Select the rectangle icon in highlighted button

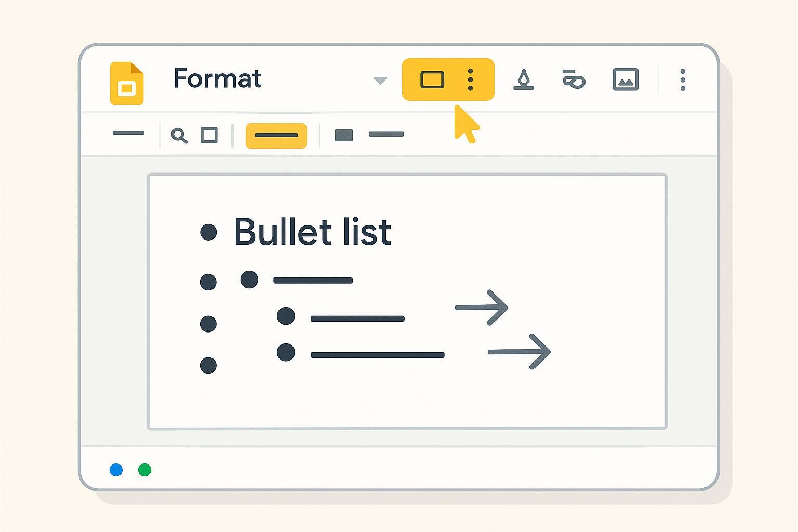click(432, 80)
